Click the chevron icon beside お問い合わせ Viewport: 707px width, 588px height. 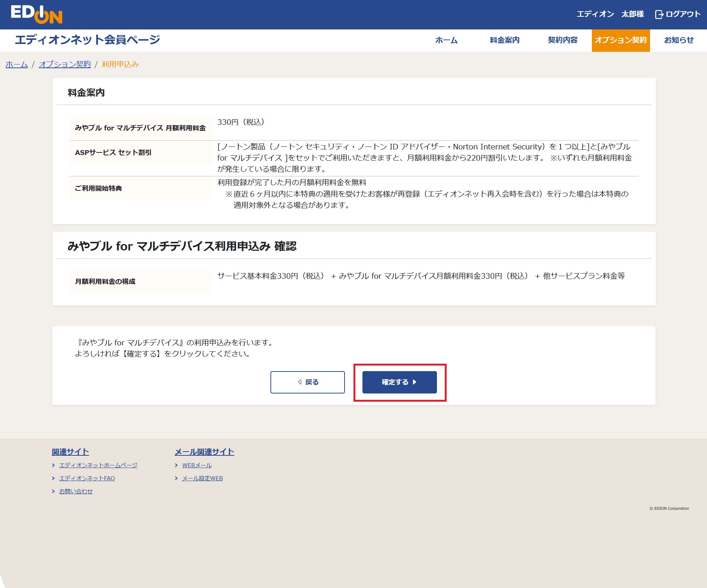(x=54, y=491)
